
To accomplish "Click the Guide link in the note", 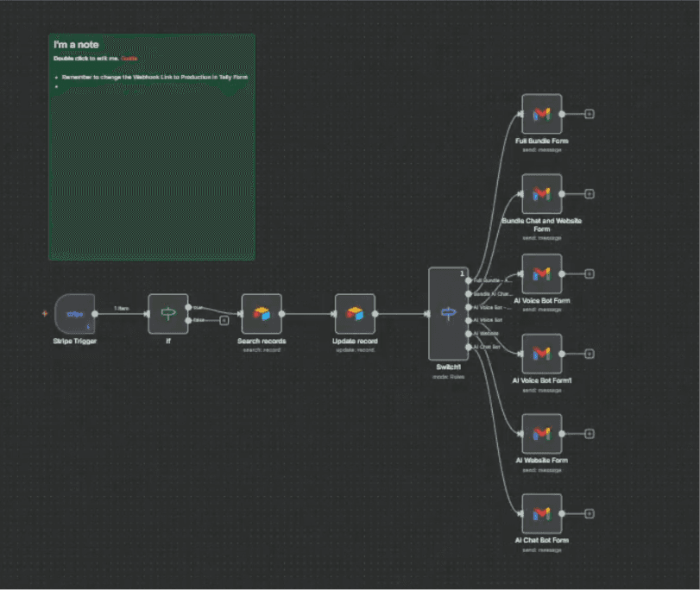I will pos(129,59).
